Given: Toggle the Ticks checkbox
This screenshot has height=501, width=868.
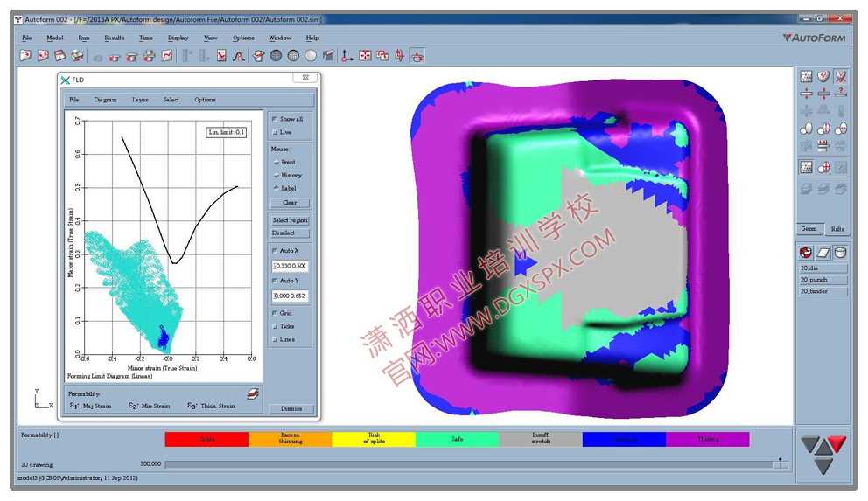Looking at the screenshot, I should (x=275, y=326).
